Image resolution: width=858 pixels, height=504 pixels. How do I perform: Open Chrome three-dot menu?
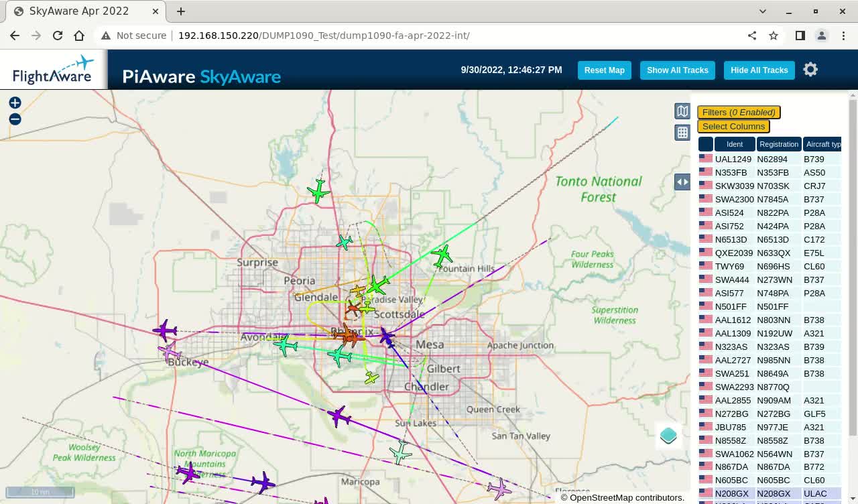(843, 36)
